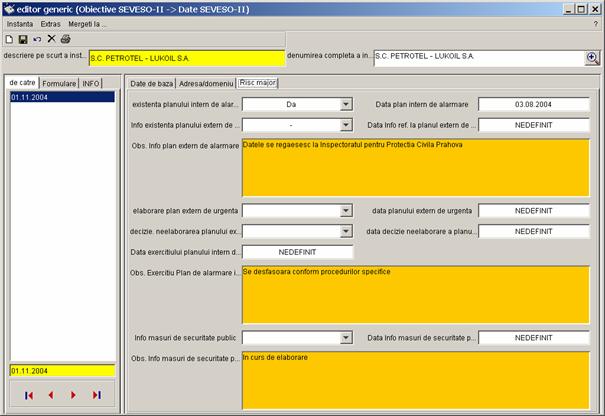
Task: Jump to first record navigation arrow
Action: point(29,395)
